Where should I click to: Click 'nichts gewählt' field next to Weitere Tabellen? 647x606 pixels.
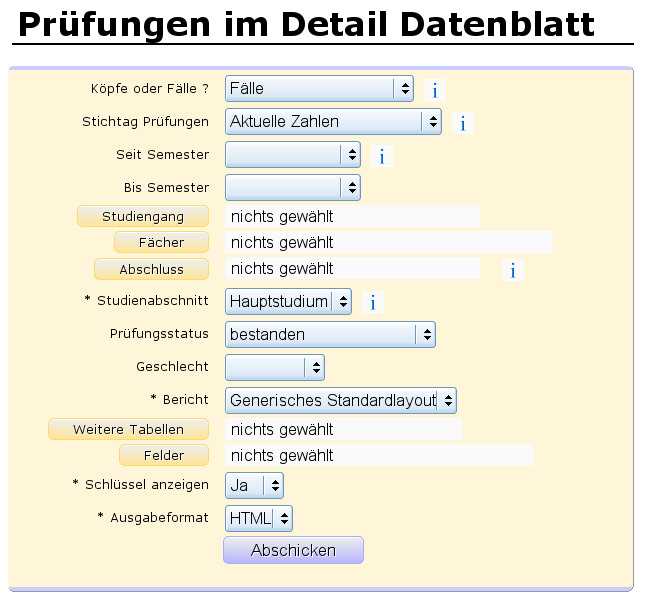[x=343, y=429]
